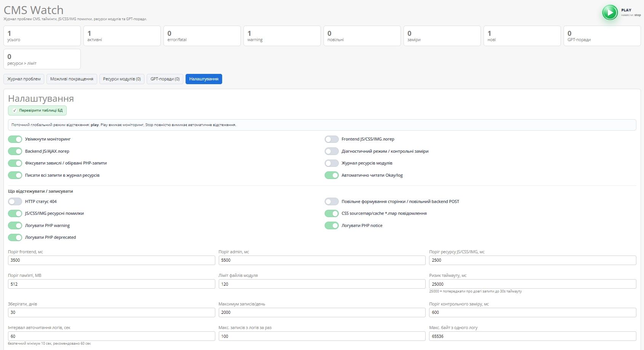Click the 'навести: stop' hint text
This screenshot has height=350, width=644.
click(x=631, y=15)
